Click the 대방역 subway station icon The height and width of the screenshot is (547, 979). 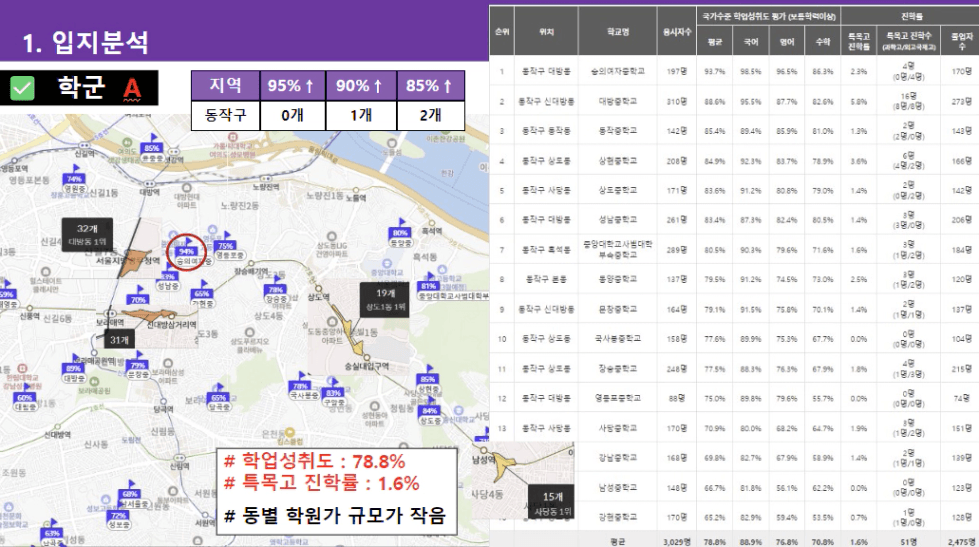(150, 184)
